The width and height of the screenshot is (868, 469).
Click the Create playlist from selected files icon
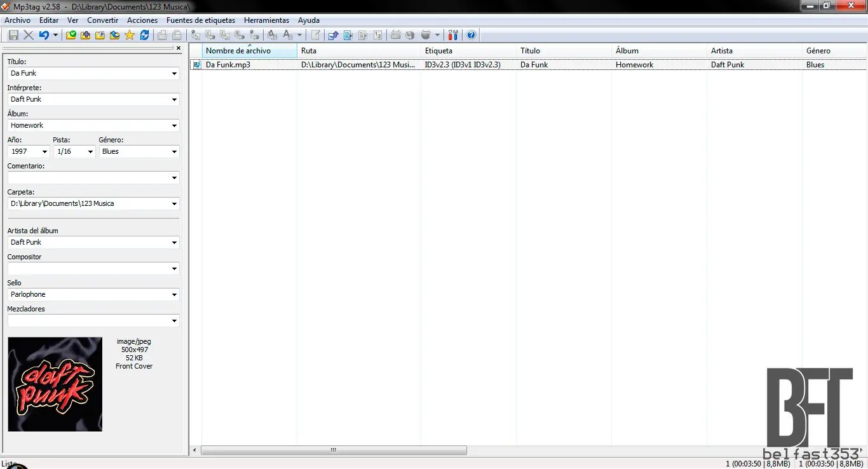363,35
